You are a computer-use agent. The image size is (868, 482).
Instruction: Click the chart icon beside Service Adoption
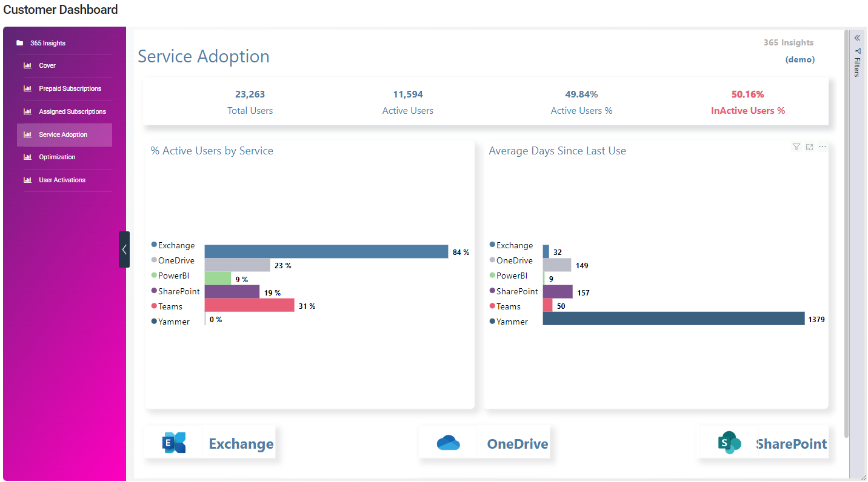click(27, 134)
